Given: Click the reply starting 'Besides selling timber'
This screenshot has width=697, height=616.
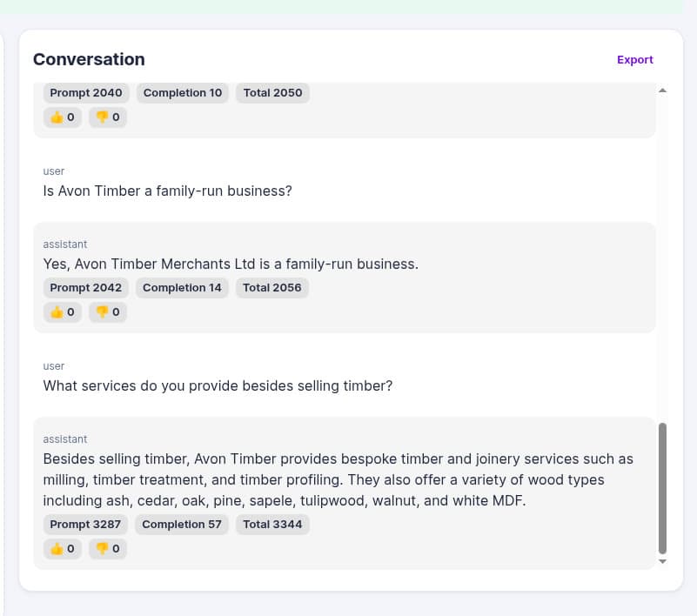Looking at the screenshot, I should (338, 480).
